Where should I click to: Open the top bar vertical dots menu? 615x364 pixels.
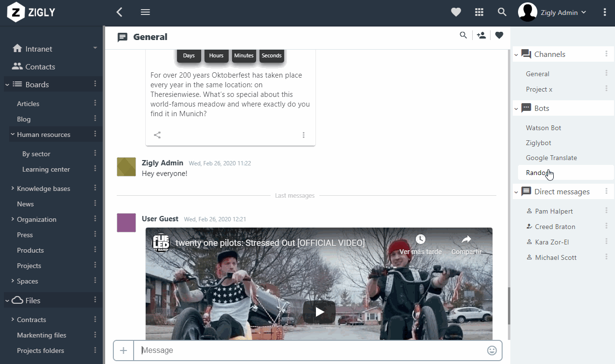coord(604,13)
